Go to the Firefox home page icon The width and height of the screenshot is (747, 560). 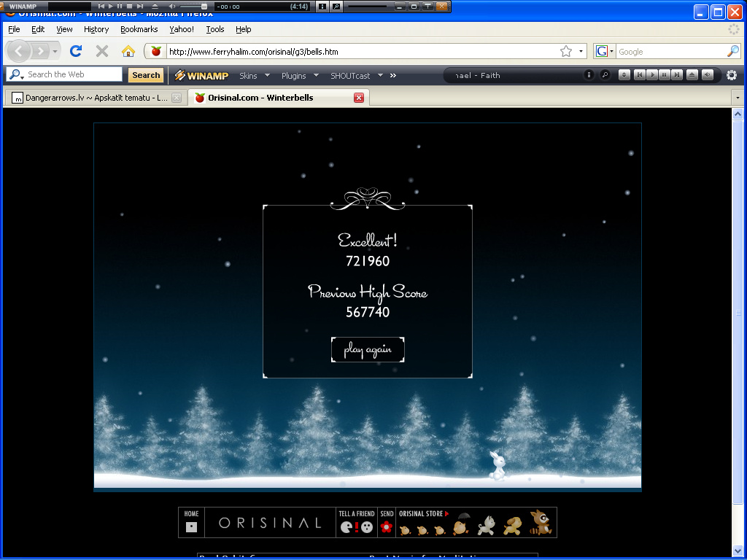[x=128, y=51]
